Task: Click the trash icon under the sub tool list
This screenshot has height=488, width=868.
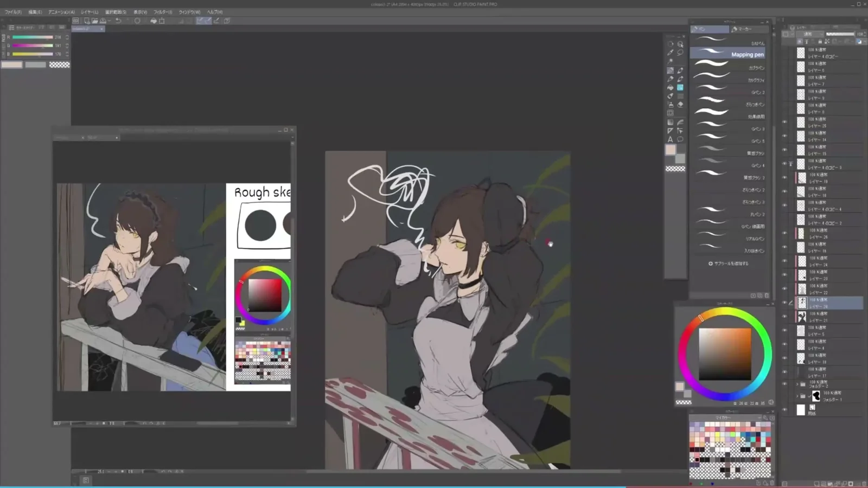Action: tap(767, 296)
